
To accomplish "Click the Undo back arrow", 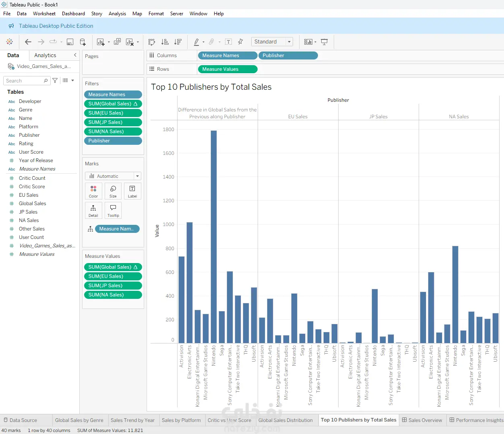I will pyautogui.click(x=28, y=42).
